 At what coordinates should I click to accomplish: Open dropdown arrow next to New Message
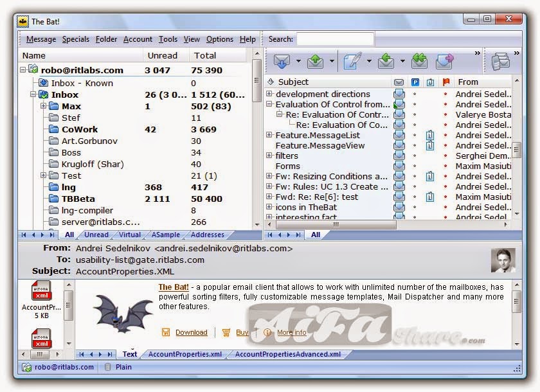369,61
